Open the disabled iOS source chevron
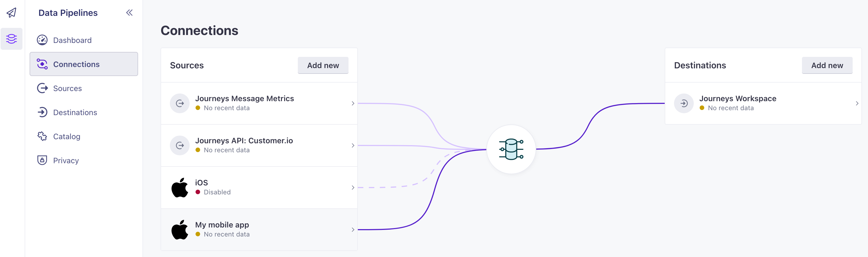 [x=352, y=187]
